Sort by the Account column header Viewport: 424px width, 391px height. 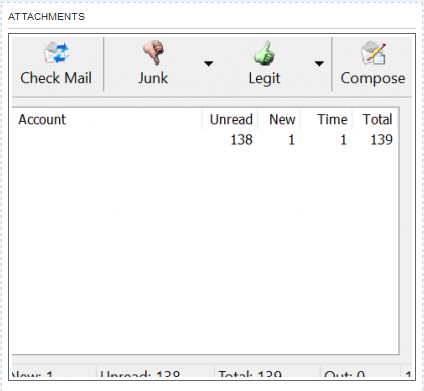(x=107, y=119)
